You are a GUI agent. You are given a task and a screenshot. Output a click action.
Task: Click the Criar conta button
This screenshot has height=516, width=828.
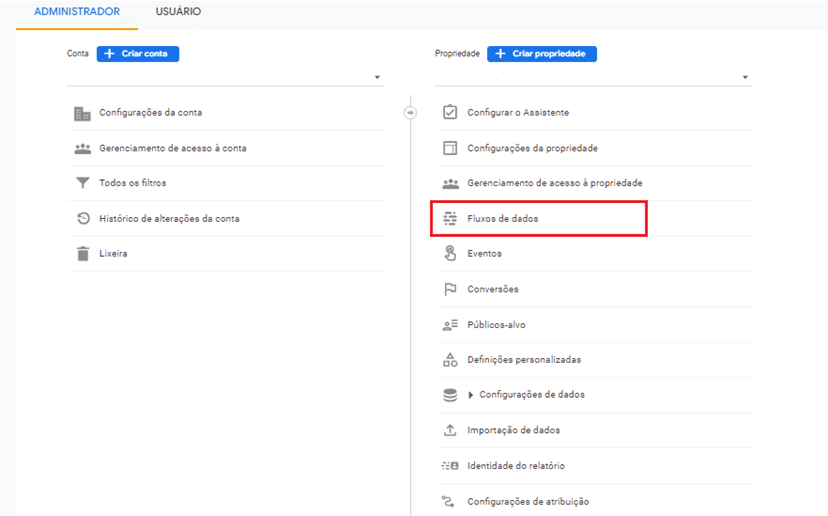[x=138, y=54]
